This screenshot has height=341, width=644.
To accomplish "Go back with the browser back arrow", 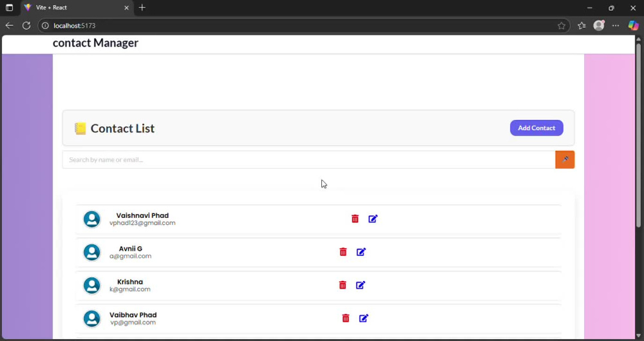I will (9, 26).
